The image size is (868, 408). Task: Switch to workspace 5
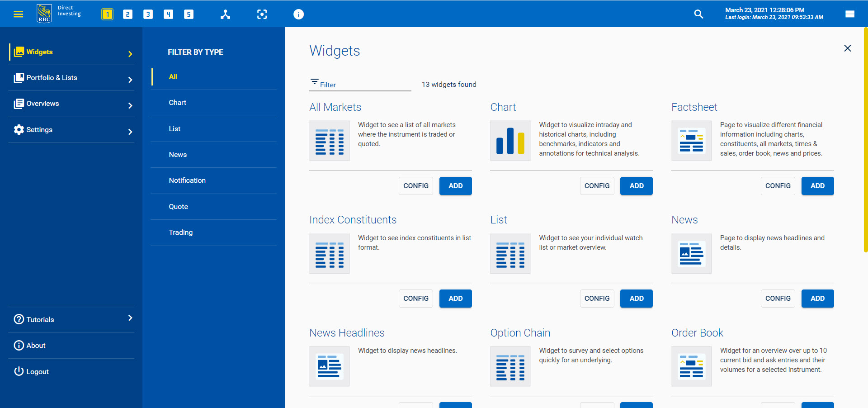pos(189,14)
